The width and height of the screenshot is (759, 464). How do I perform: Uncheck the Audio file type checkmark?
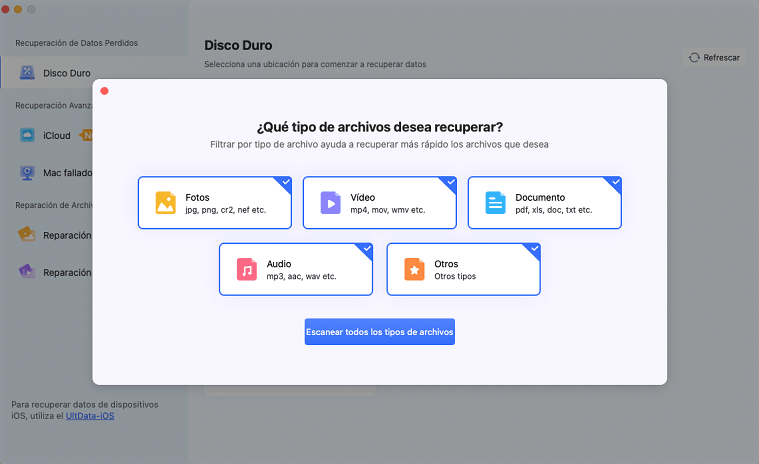click(x=367, y=249)
